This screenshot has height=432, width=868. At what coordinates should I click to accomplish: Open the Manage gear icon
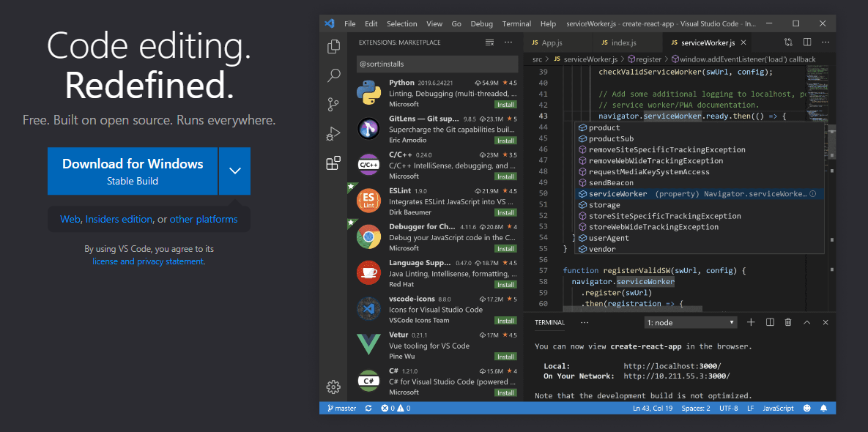(333, 387)
